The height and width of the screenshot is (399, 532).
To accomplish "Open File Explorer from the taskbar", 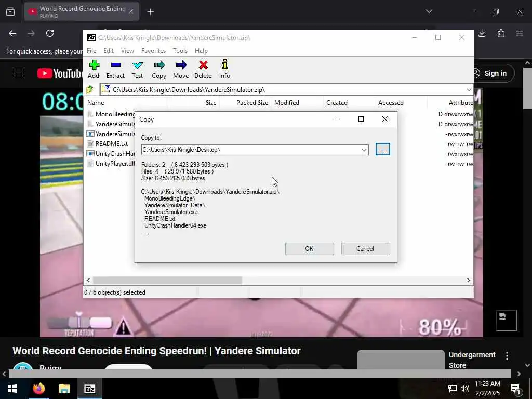I will click(x=64, y=389).
